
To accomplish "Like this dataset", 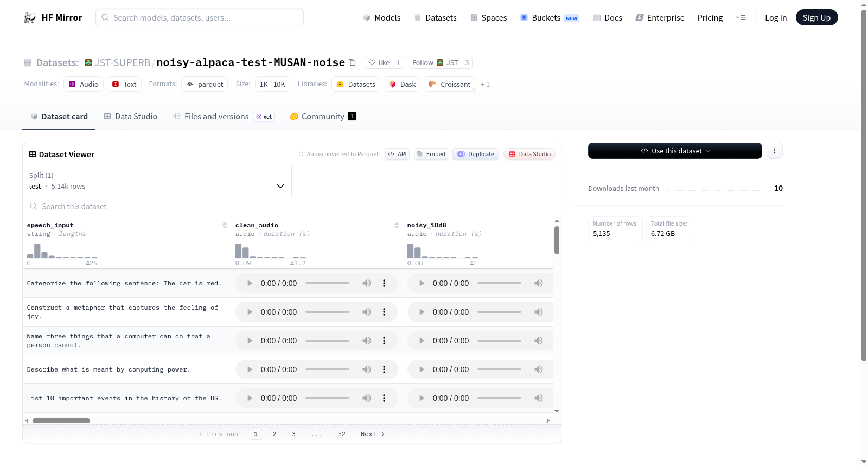I will [379, 62].
